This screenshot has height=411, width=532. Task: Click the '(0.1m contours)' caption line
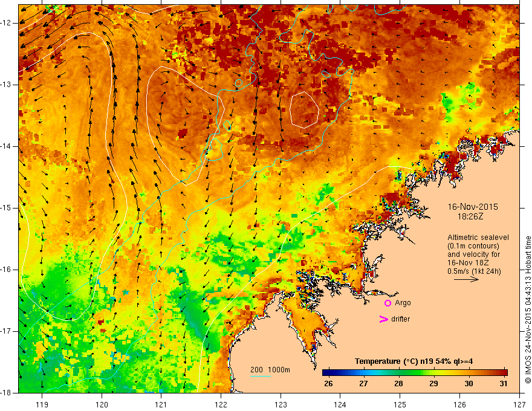(473, 246)
